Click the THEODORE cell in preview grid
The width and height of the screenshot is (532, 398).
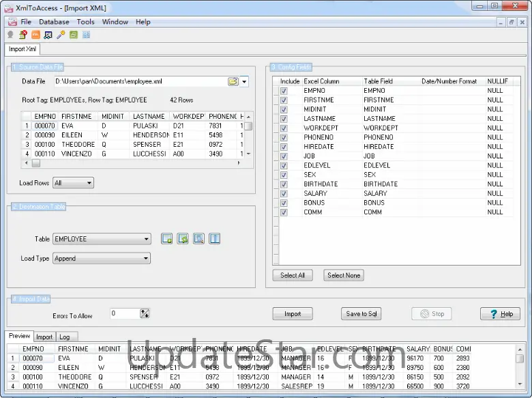pos(75,378)
